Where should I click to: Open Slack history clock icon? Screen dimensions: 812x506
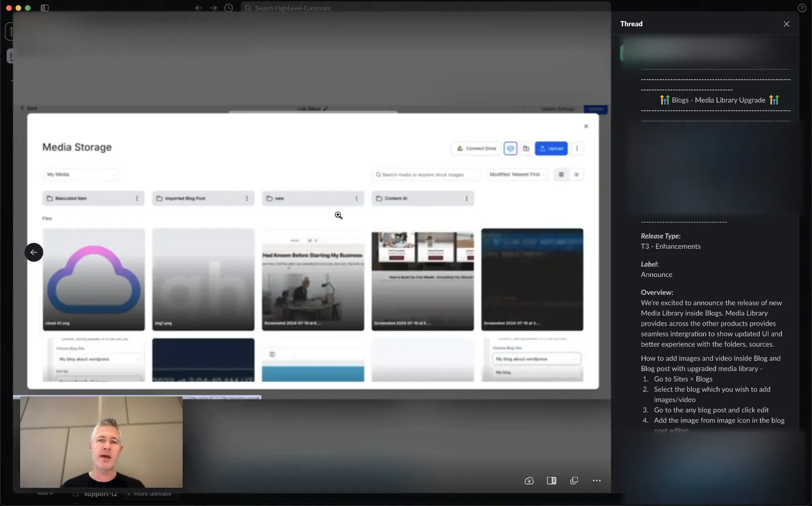pos(229,8)
